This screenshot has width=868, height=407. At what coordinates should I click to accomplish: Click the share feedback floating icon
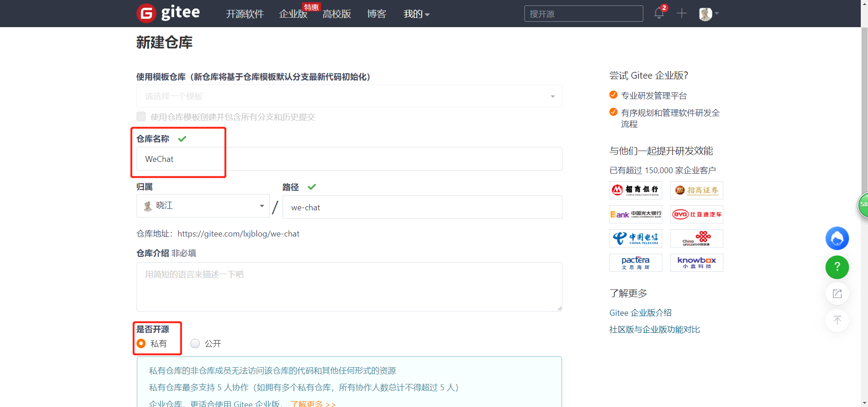click(x=837, y=293)
